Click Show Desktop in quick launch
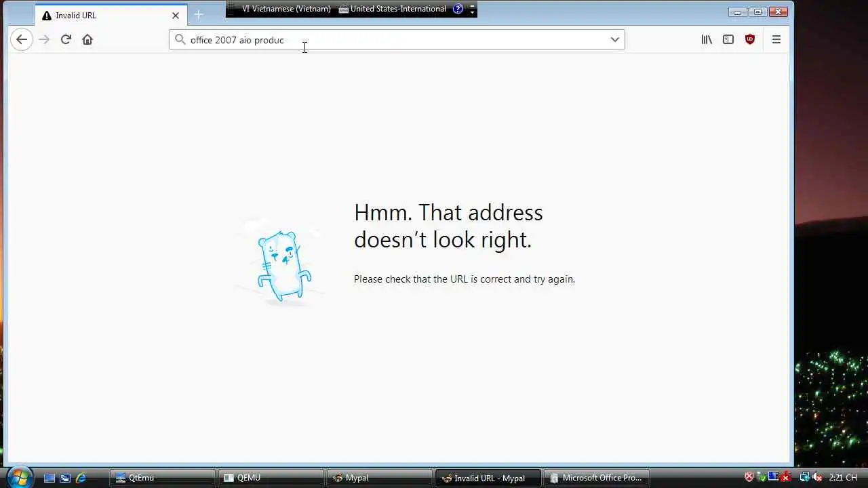The height and width of the screenshot is (488, 868). pos(50,478)
